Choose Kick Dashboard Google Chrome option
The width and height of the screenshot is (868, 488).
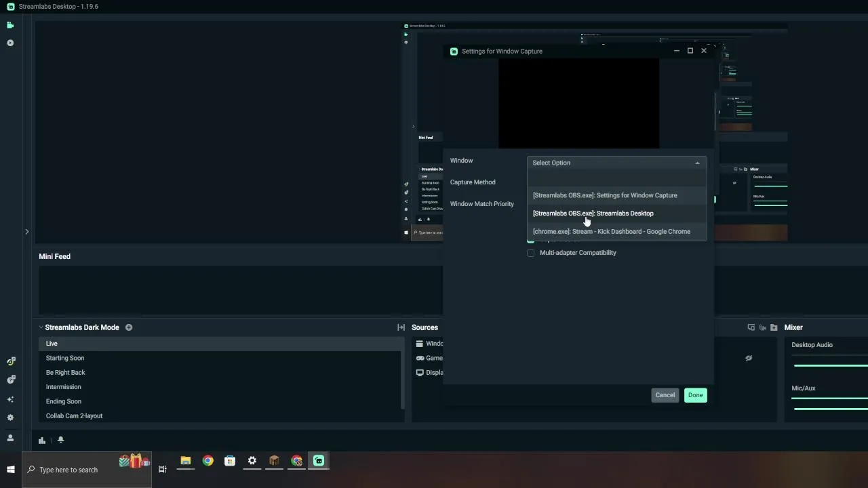point(616,232)
